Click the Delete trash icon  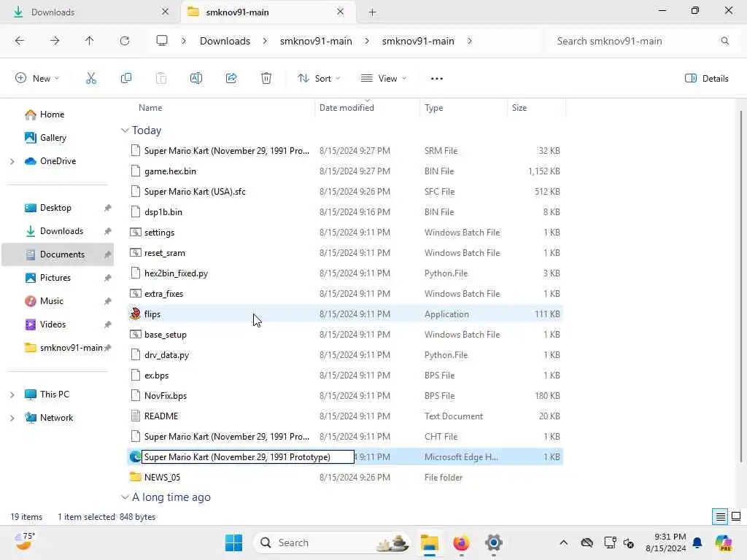pos(266,79)
